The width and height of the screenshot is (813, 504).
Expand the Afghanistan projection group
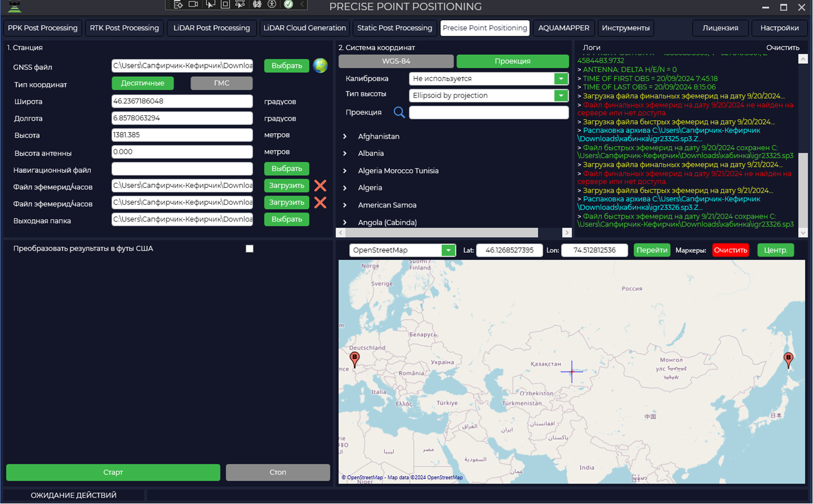[x=345, y=136]
